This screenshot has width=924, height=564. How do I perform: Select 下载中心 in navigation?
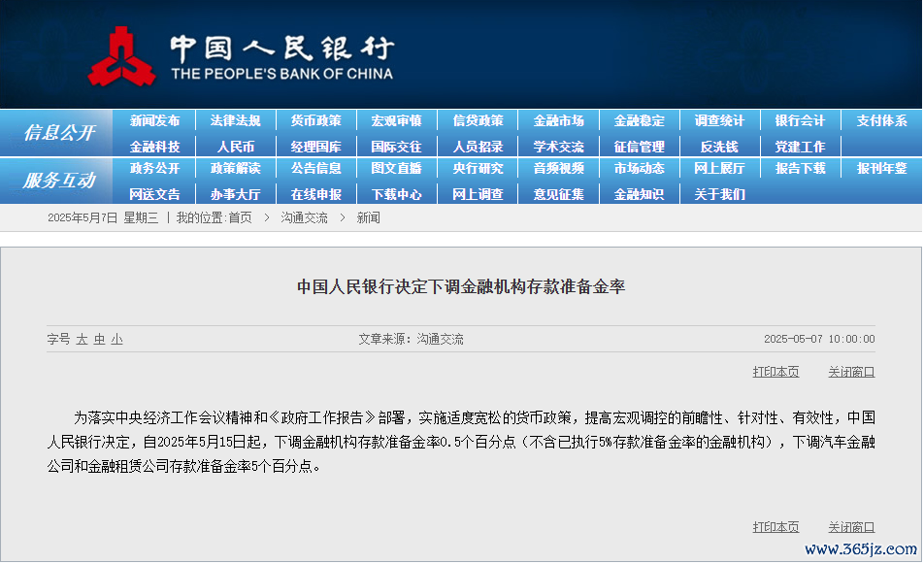click(397, 194)
